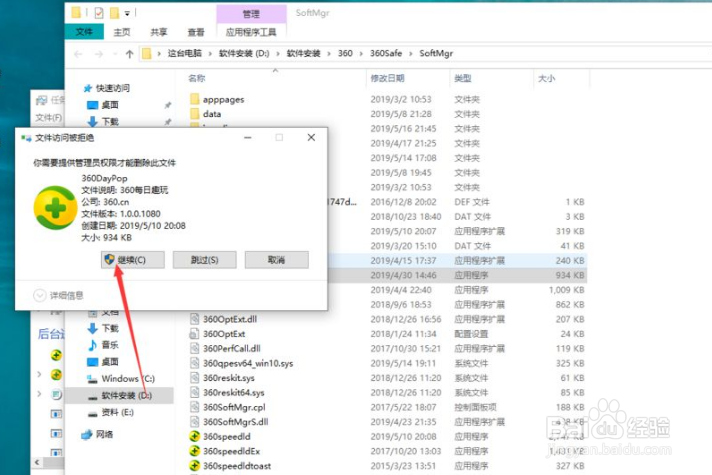Viewport: 712px width, 475px height.
Task: Open the Application Tools (应用程序工具) tab
Action: click(x=251, y=32)
